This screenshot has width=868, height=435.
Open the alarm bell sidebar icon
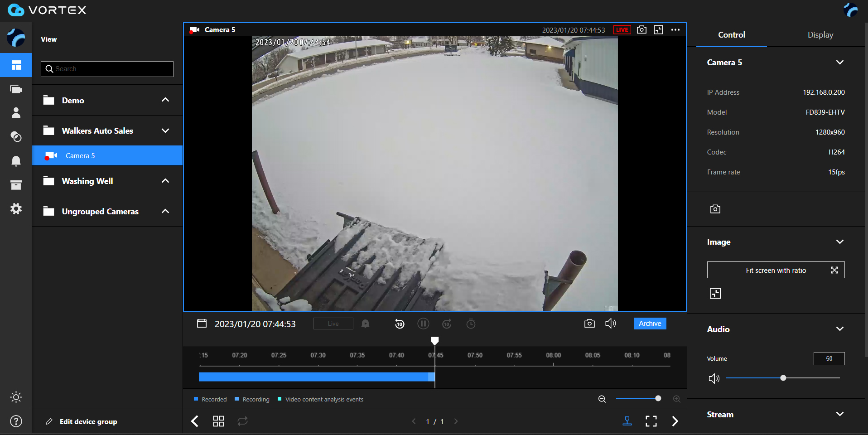coord(16,161)
